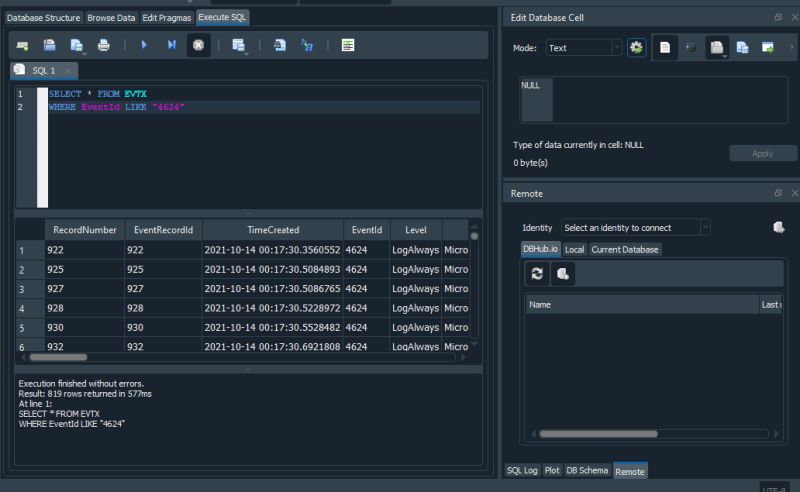Copy cell contents icon

pos(742,48)
